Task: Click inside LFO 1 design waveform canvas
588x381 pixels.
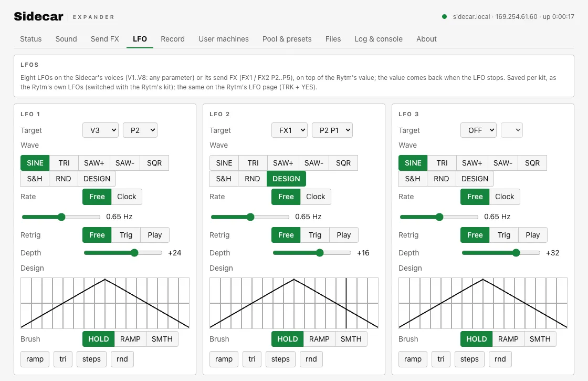Action: (105, 303)
